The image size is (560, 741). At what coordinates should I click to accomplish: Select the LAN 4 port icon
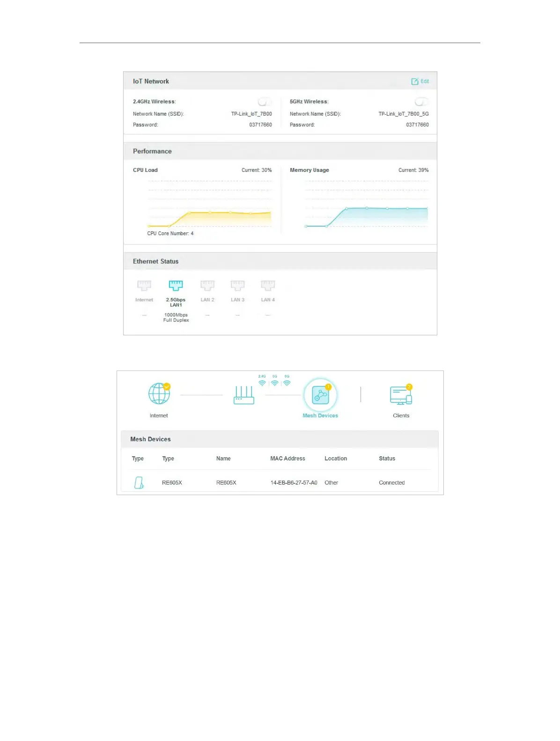coord(268,285)
